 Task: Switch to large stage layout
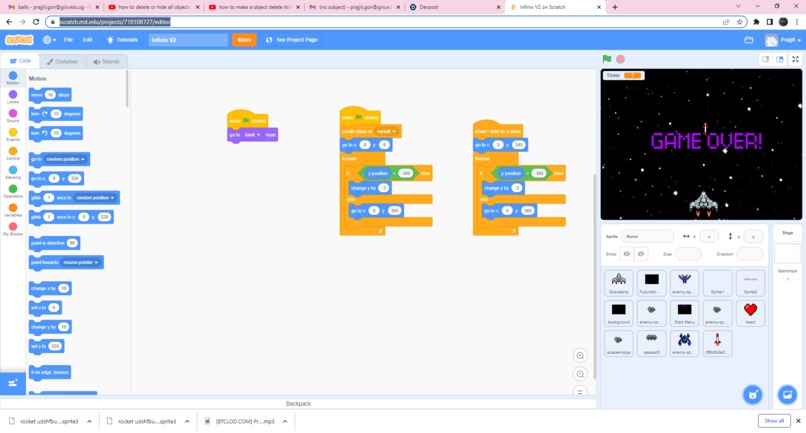[x=780, y=59]
